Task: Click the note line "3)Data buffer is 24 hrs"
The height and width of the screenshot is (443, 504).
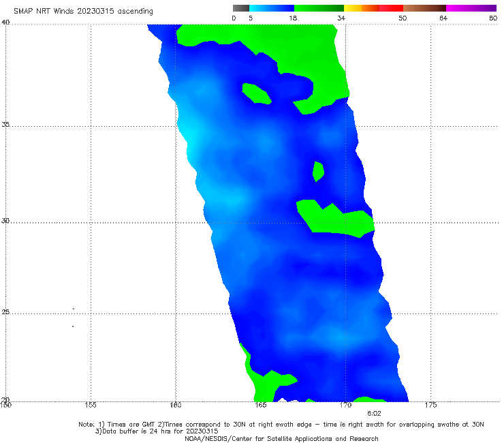Action: coord(157,431)
